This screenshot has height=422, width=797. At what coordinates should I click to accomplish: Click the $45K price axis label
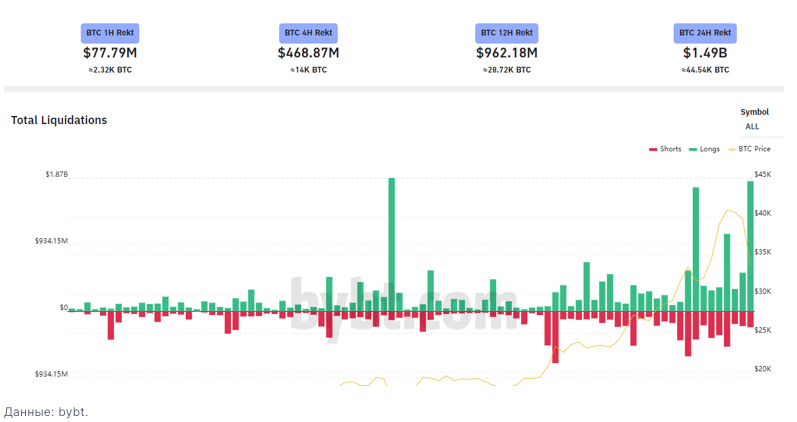(x=763, y=174)
